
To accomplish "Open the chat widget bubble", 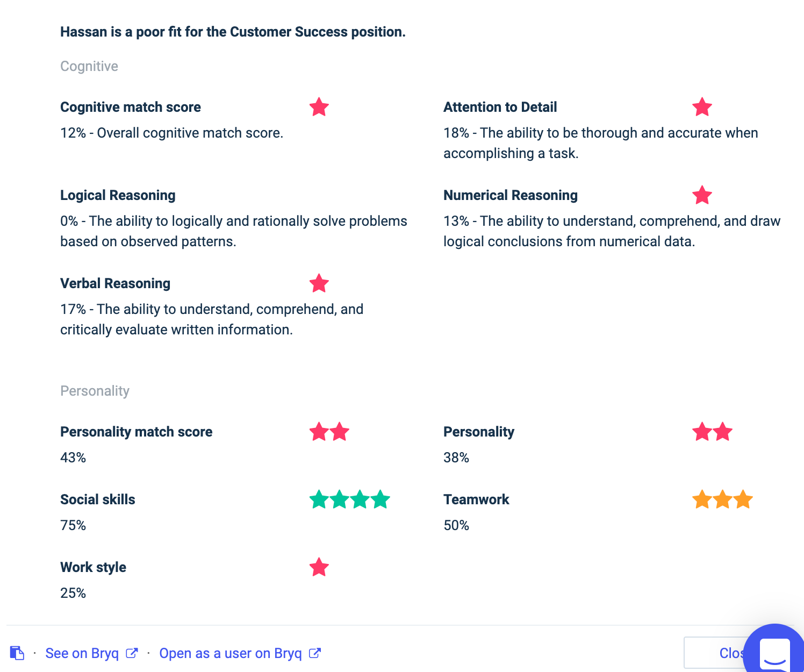I will coord(774,651).
